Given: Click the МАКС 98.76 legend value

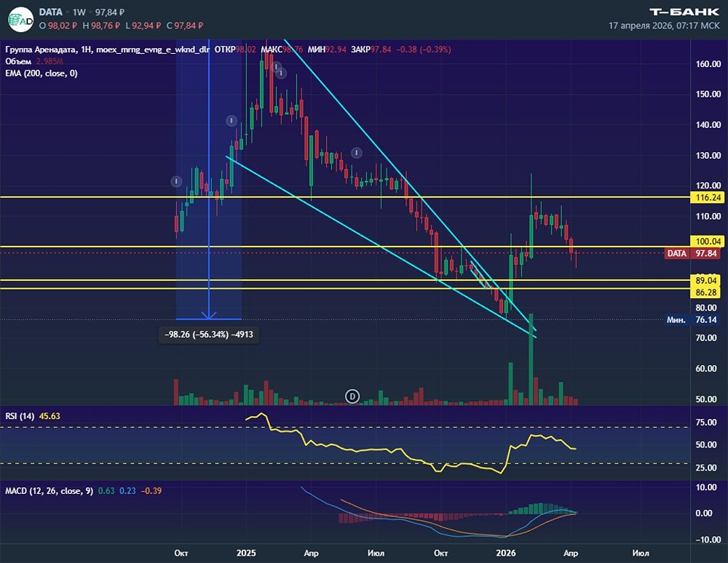Looking at the screenshot, I should point(282,49).
